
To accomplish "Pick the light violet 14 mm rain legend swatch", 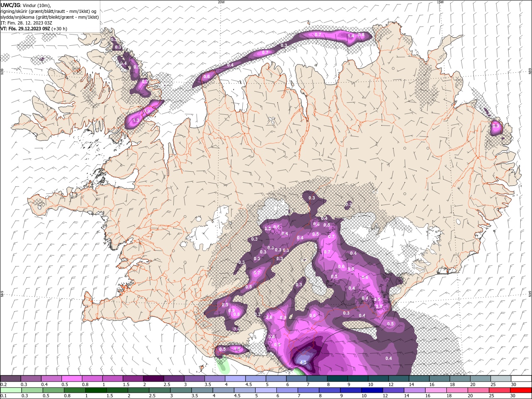I will click(414, 390).
